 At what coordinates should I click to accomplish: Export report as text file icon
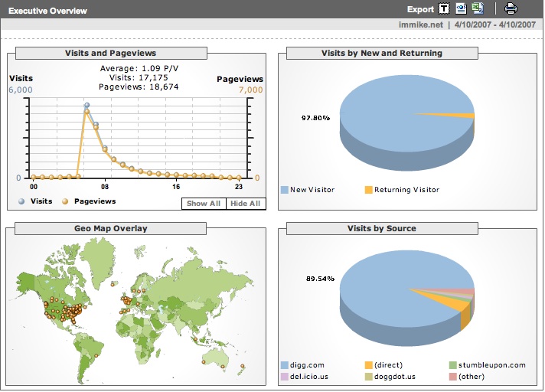[444, 8]
